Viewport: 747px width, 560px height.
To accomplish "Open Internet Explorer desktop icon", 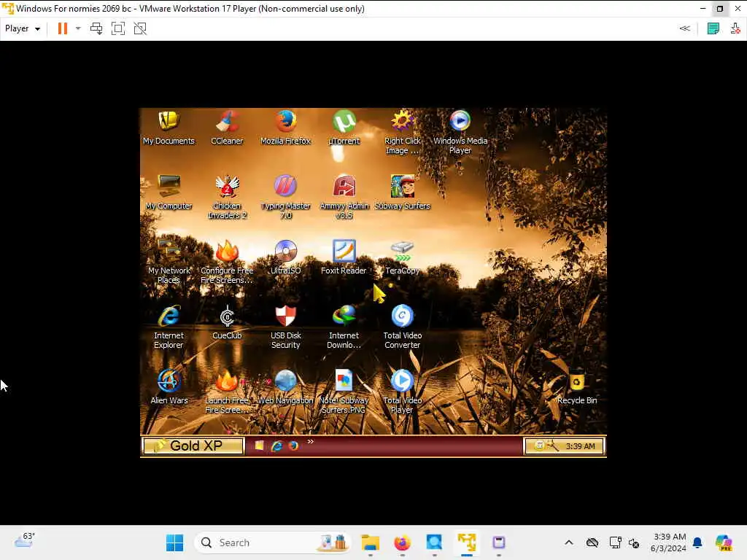I will point(169,327).
